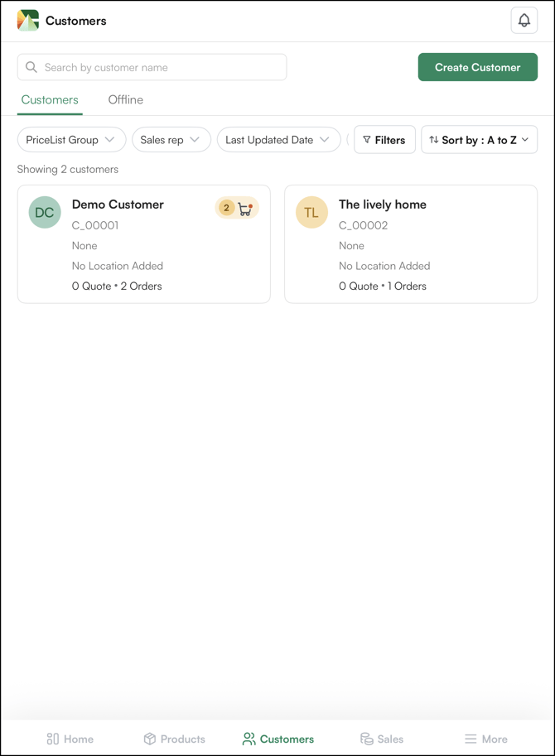Click the Create Customer button

coord(477,67)
